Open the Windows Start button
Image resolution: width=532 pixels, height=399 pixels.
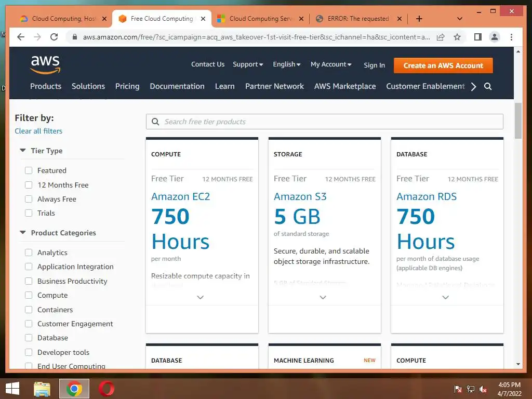click(x=12, y=389)
